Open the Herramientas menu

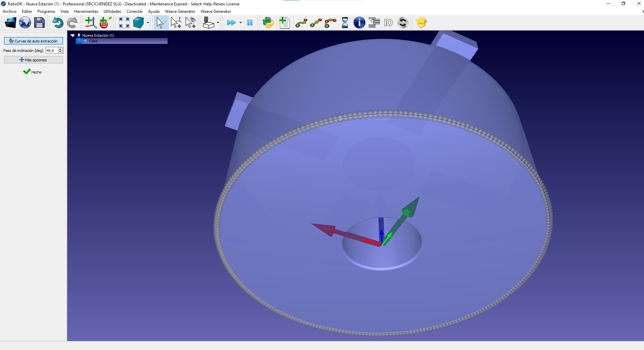[x=86, y=11]
